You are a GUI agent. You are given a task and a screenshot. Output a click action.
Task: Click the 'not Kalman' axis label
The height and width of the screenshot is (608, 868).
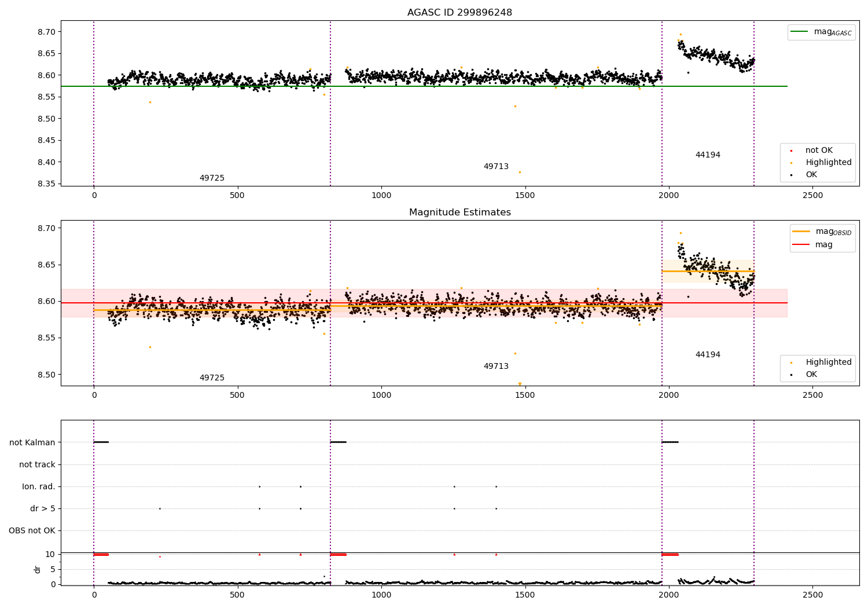click(32, 443)
